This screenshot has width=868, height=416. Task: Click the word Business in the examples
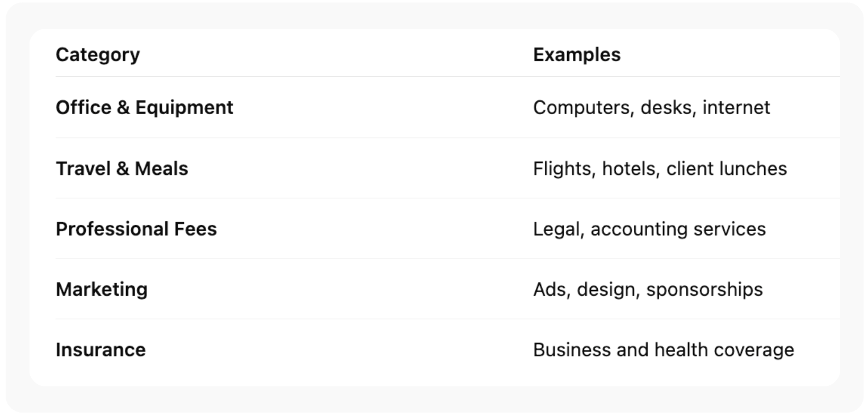(572, 350)
